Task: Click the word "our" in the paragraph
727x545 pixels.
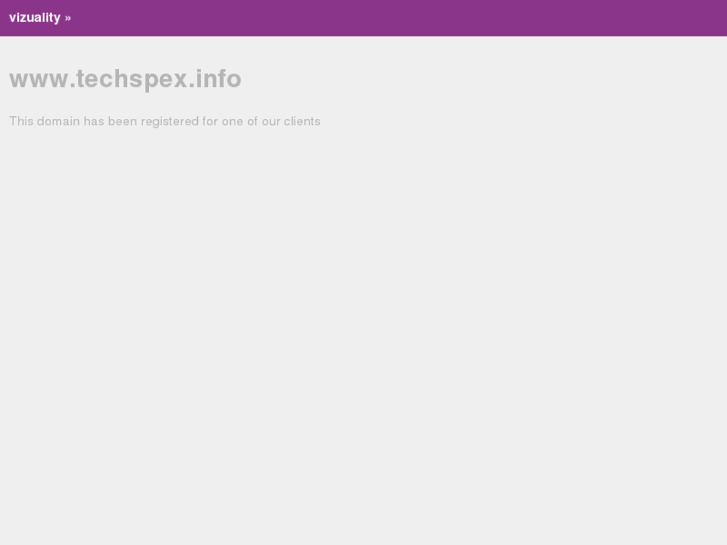Action: pos(271,122)
